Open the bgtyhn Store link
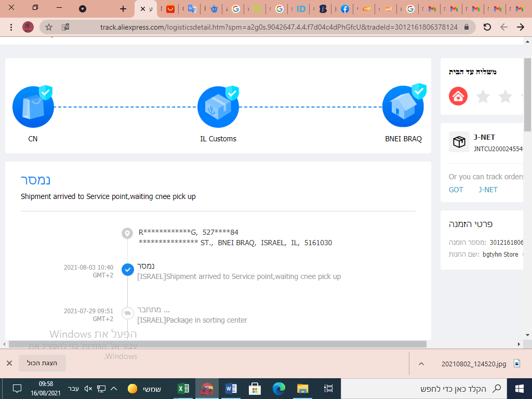This screenshot has width=532, height=399. (500, 255)
